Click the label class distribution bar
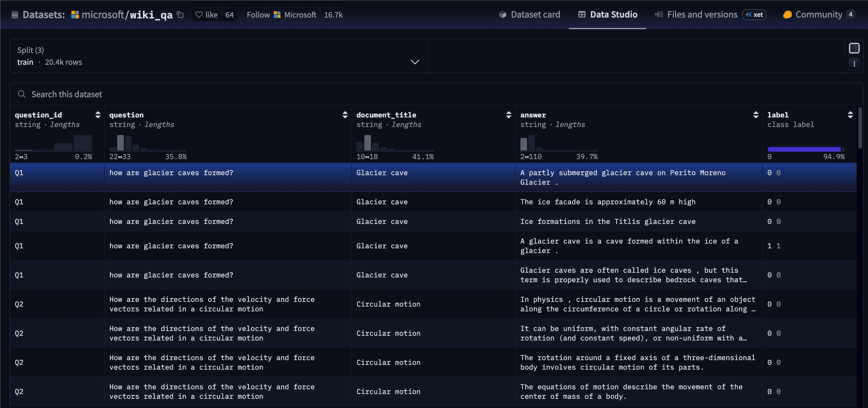The height and width of the screenshot is (408, 868). (803, 149)
